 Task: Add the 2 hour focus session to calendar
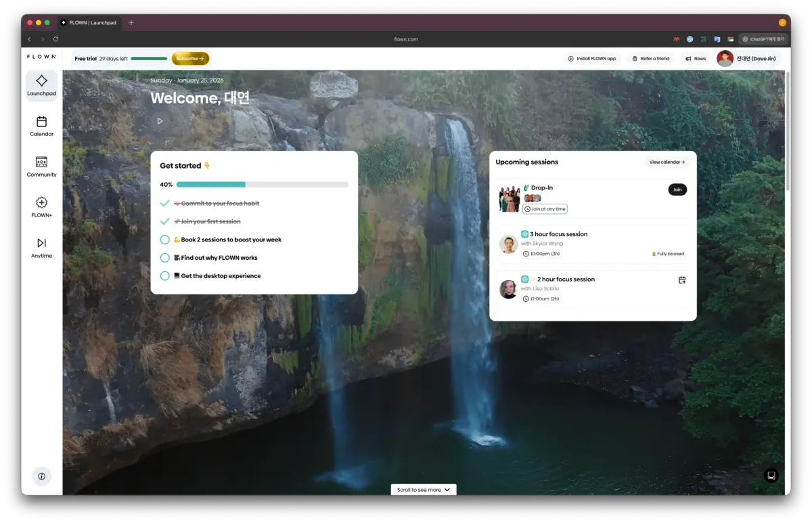coord(682,280)
